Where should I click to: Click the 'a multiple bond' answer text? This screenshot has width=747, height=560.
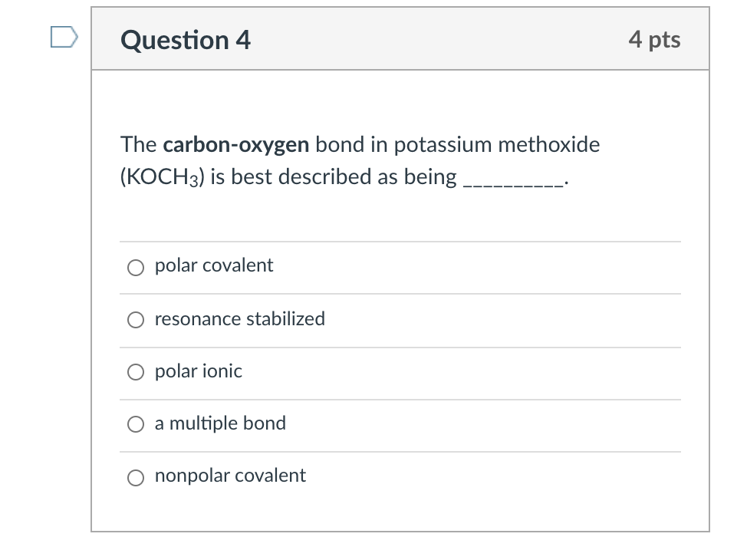[220, 423]
